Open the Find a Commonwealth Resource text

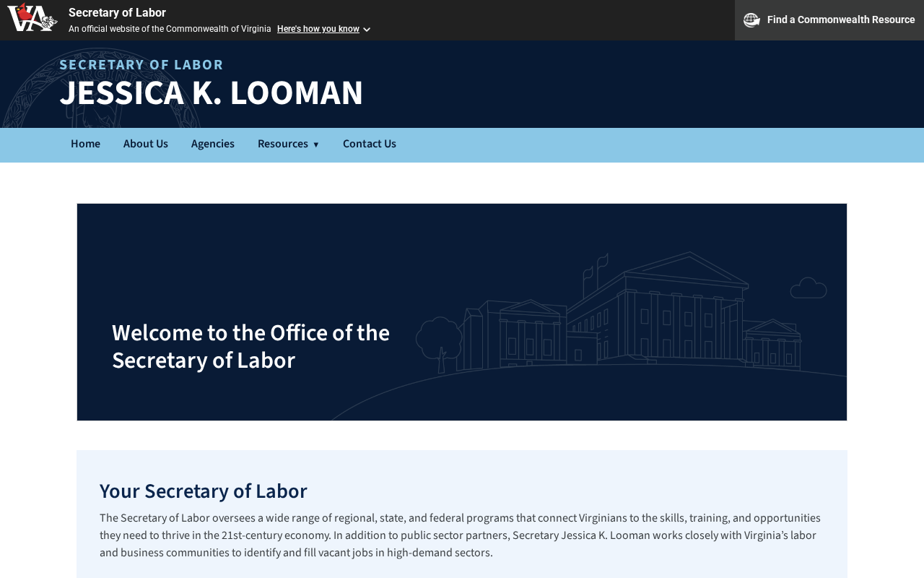click(x=840, y=20)
